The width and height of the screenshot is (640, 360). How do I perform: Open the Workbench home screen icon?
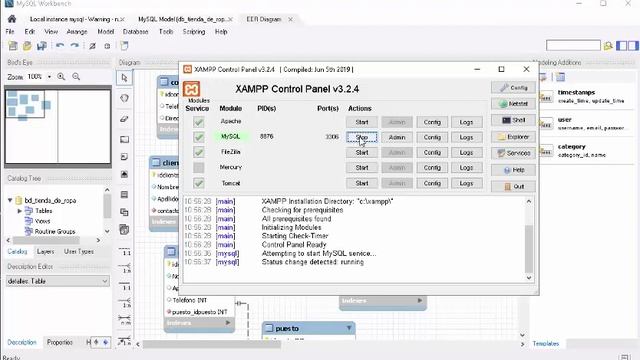pyautogui.click(x=12, y=19)
